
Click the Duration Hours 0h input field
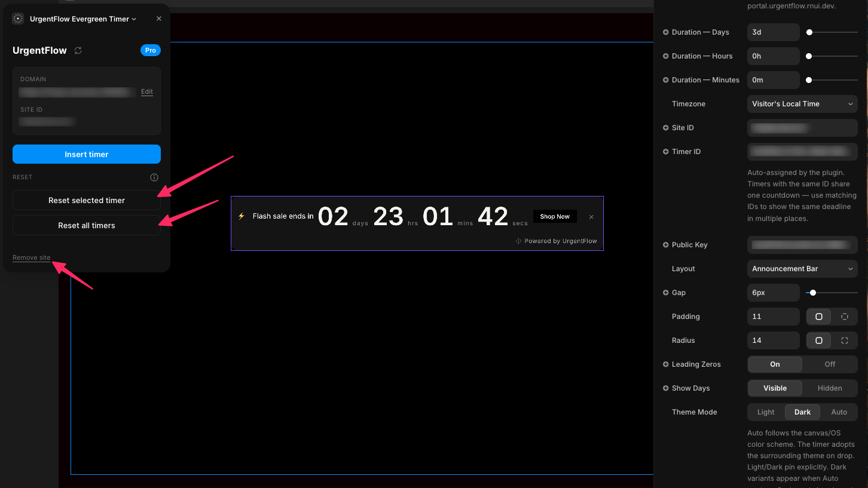point(774,56)
